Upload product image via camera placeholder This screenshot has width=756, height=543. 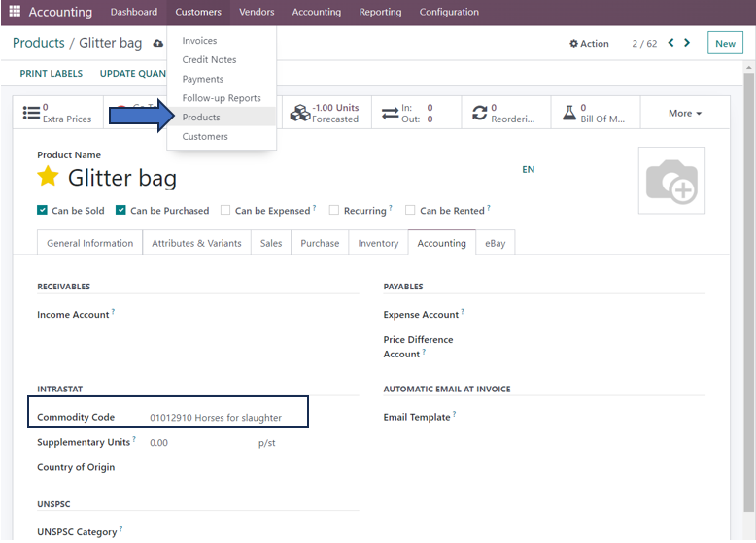tap(671, 181)
